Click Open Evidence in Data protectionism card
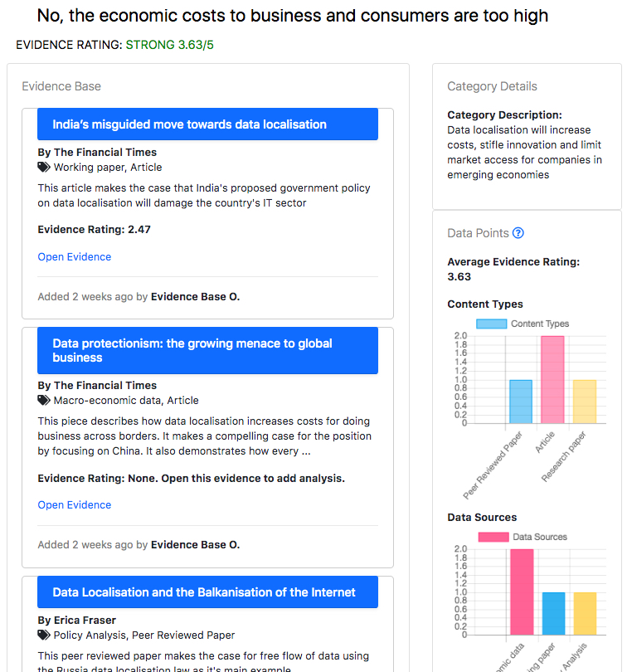This screenshot has height=672, width=632. tap(75, 504)
